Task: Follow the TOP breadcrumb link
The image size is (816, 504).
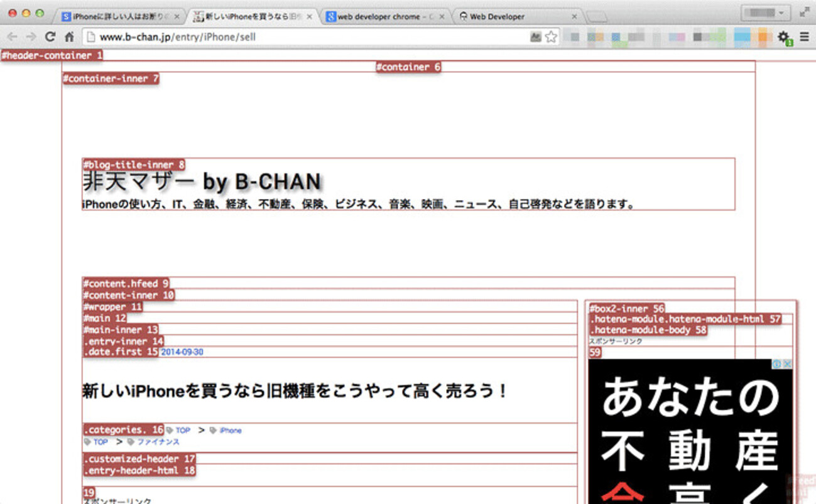Action: [x=182, y=430]
